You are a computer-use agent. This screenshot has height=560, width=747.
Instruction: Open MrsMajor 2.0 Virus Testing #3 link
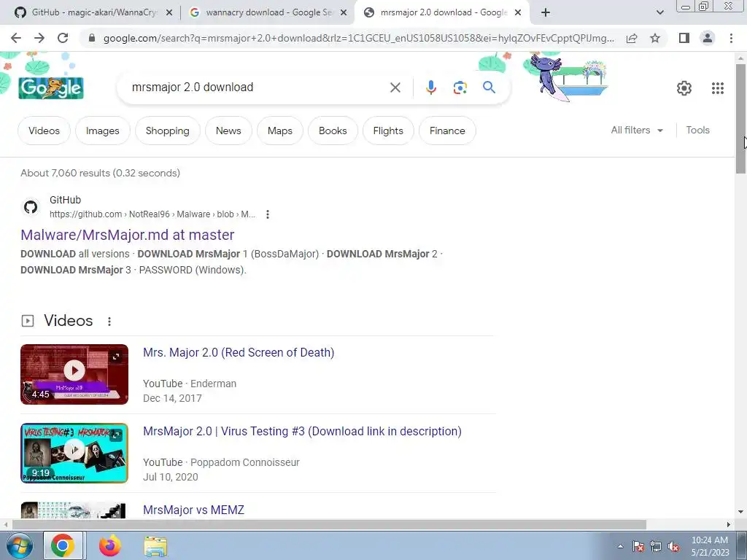[x=302, y=431]
